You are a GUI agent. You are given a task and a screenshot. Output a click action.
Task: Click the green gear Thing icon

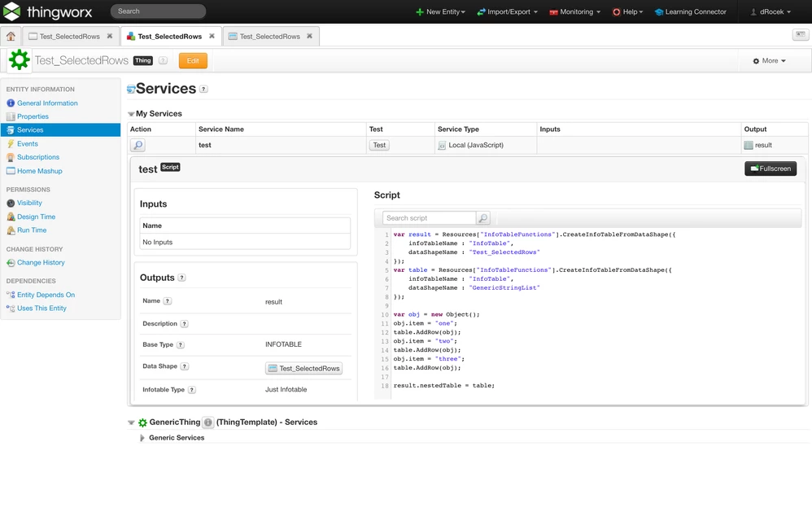[20, 60]
